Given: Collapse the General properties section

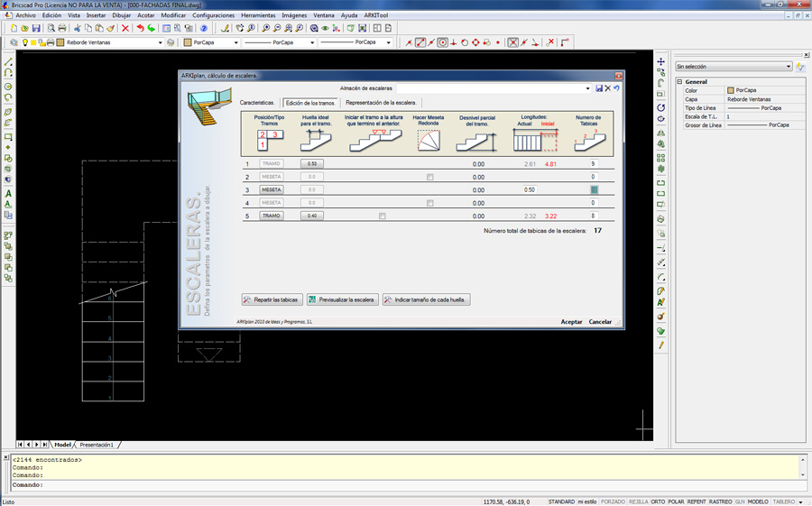Looking at the screenshot, I should 679,82.
